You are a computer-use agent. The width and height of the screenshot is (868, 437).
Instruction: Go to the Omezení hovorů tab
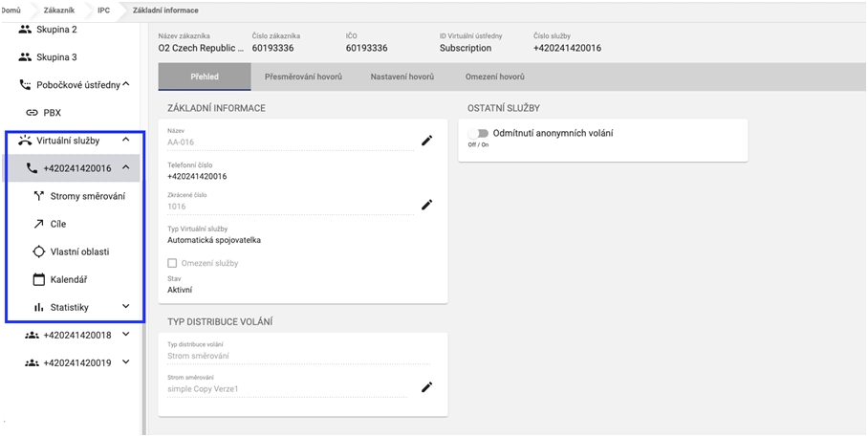[494, 76]
